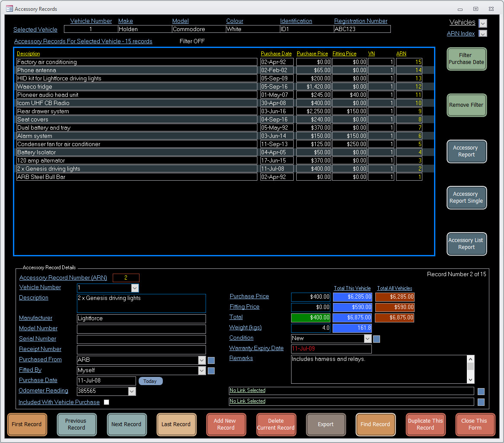The image size is (504, 443).
Task: Click the Today button next to Purchase Date
Action: [x=150, y=381]
